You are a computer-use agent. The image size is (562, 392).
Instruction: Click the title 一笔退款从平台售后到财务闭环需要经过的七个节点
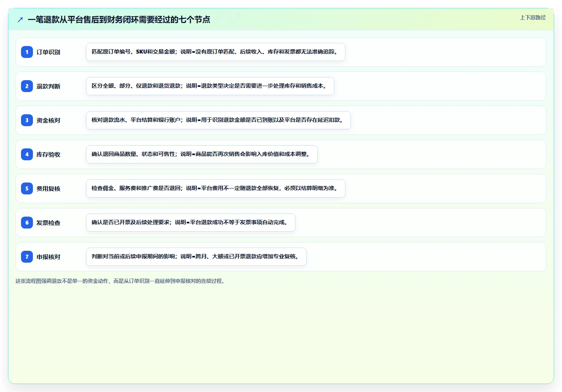119,19
